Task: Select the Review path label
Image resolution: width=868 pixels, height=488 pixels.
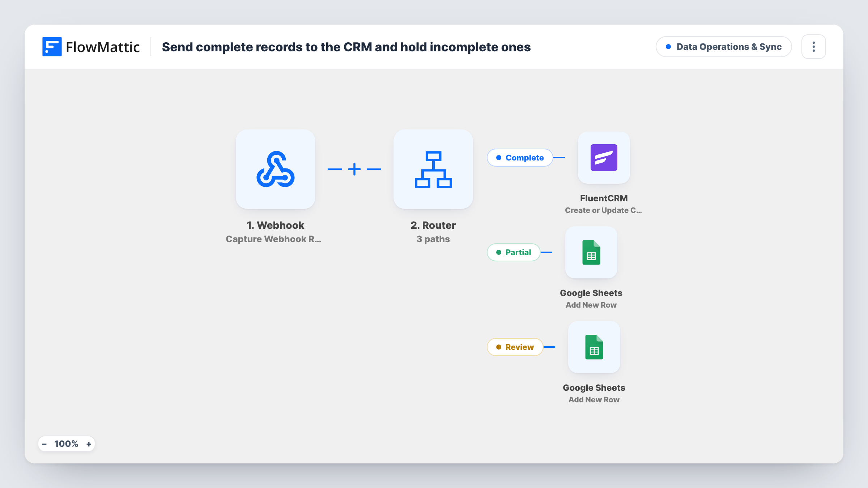Action: pos(515,347)
